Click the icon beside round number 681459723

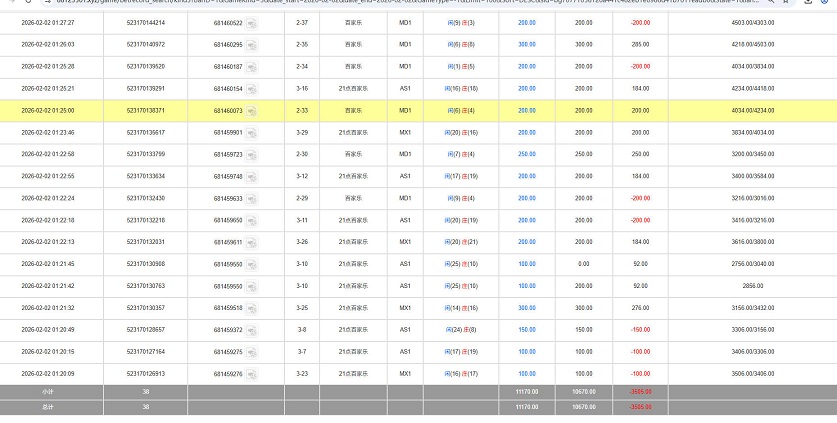[251, 155]
